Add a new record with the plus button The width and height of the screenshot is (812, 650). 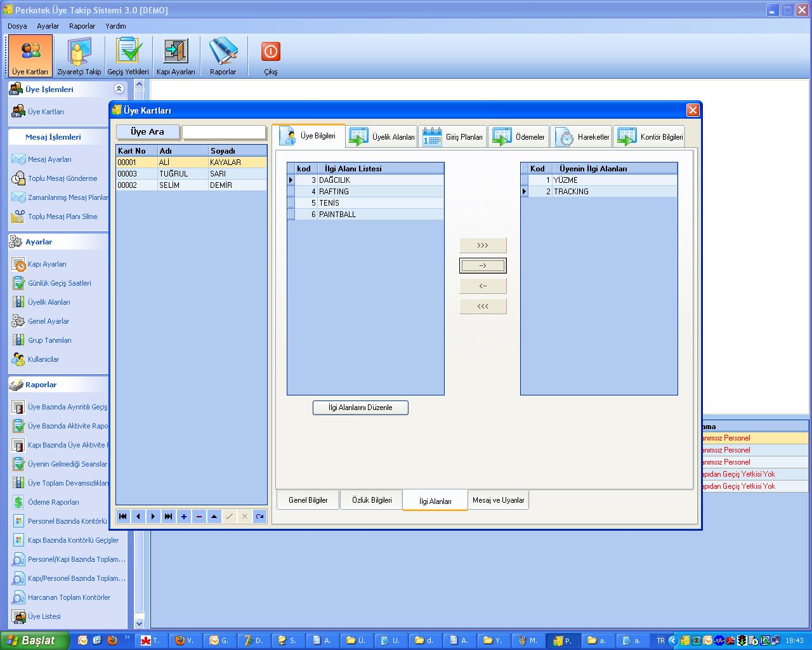pos(184,517)
